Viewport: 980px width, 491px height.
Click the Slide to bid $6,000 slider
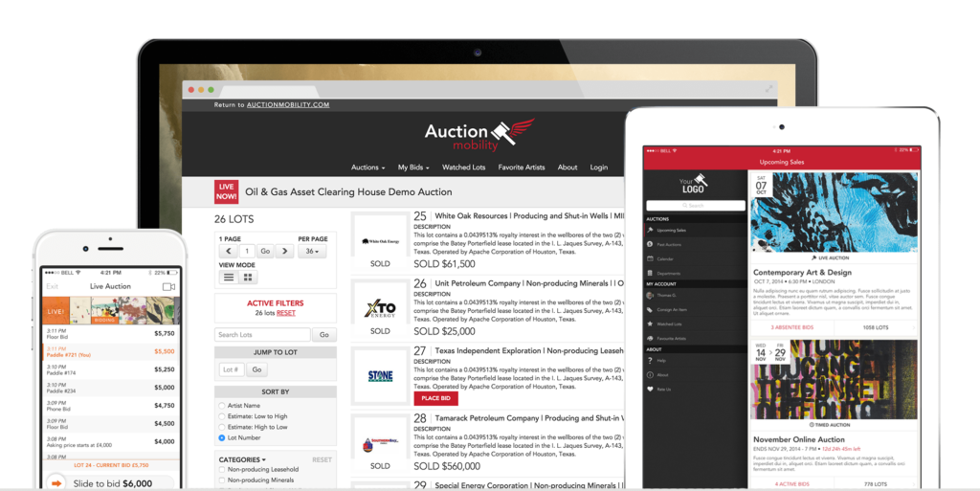110,483
